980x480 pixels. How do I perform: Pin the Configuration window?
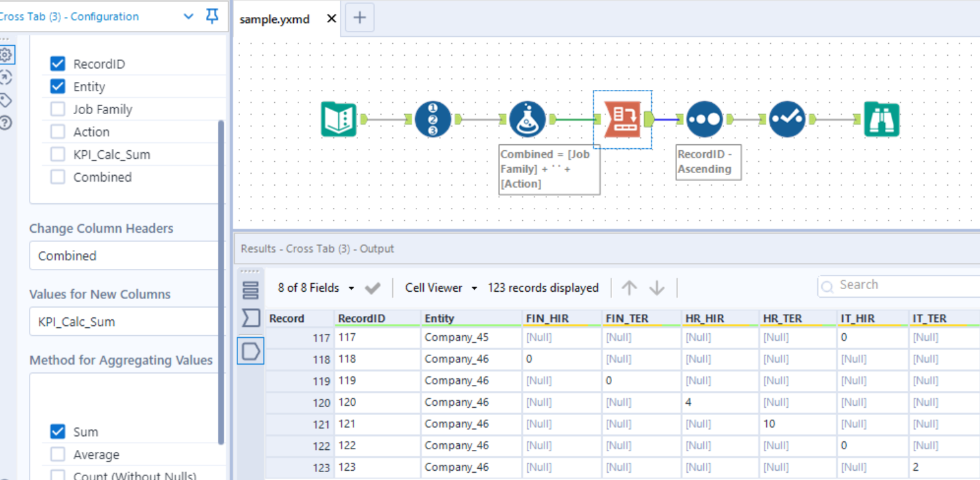(212, 17)
